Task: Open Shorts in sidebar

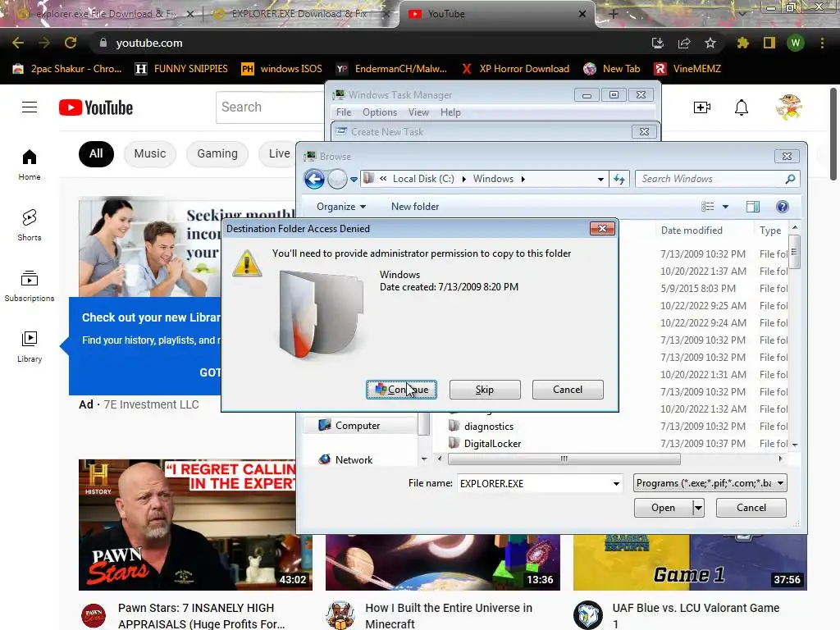Action: (x=30, y=225)
